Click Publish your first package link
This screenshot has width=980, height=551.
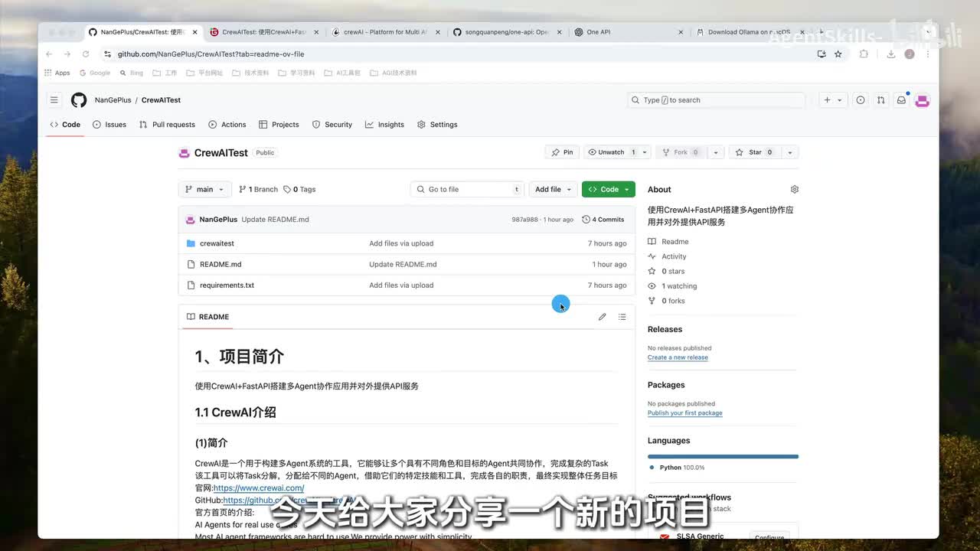tap(684, 413)
